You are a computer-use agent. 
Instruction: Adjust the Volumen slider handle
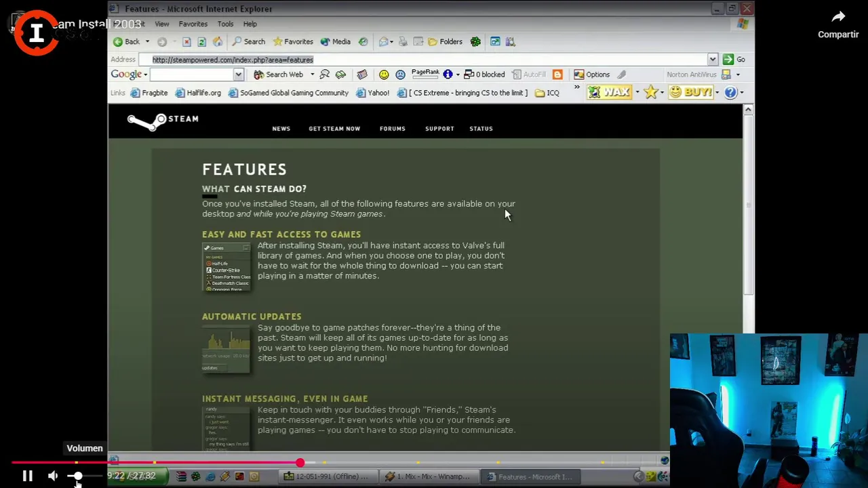coord(78,476)
